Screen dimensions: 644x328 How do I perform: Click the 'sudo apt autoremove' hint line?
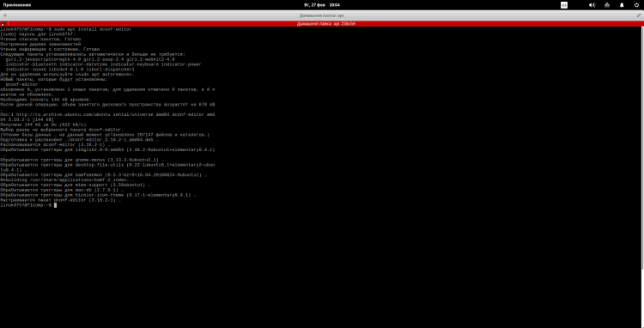tap(67, 75)
